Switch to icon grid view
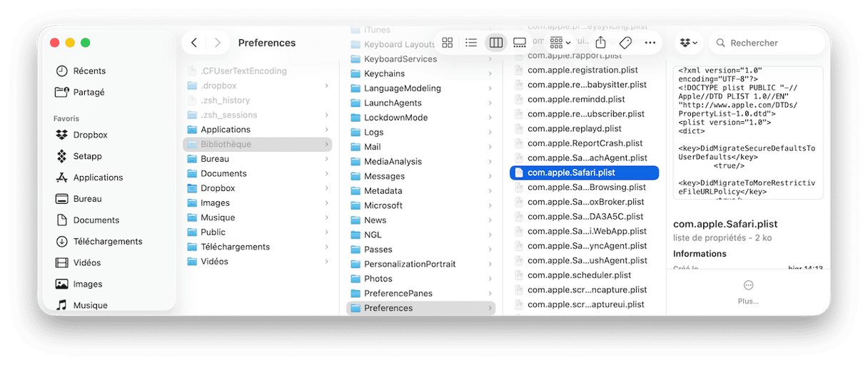 [x=448, y=43]
